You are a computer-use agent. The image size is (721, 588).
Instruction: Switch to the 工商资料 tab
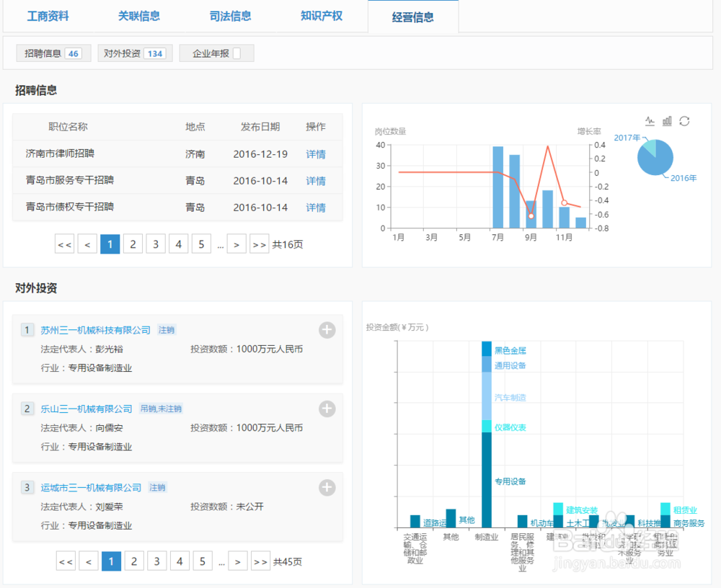tap(48, 16)
